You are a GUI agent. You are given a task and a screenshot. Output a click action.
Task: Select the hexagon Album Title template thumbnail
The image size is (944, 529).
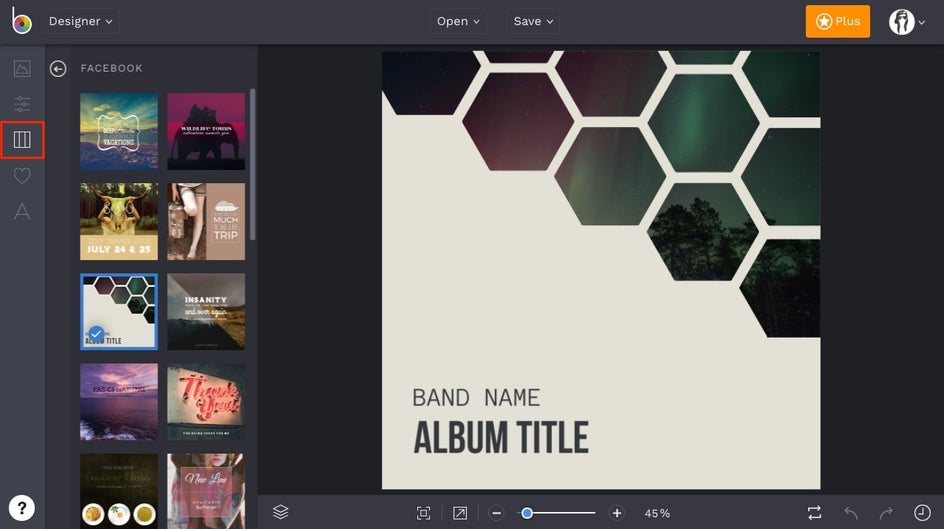click(x=119, y=312)
